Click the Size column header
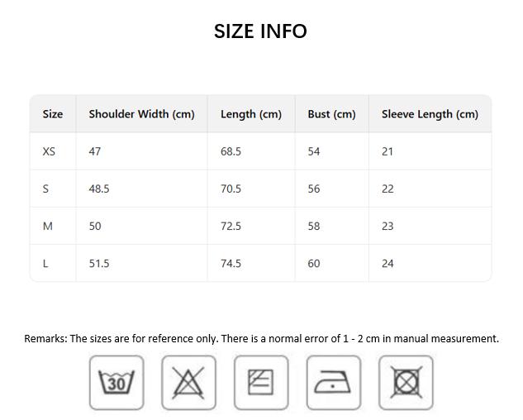Viewport: 523px width, 420px height. pos(53,114)
